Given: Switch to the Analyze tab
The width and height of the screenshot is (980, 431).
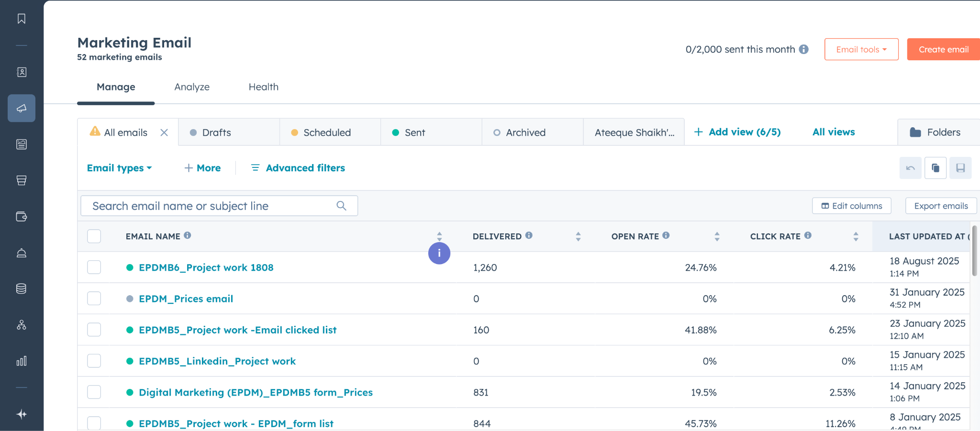Looking at the screenshot, I should [x=191, y=87].
